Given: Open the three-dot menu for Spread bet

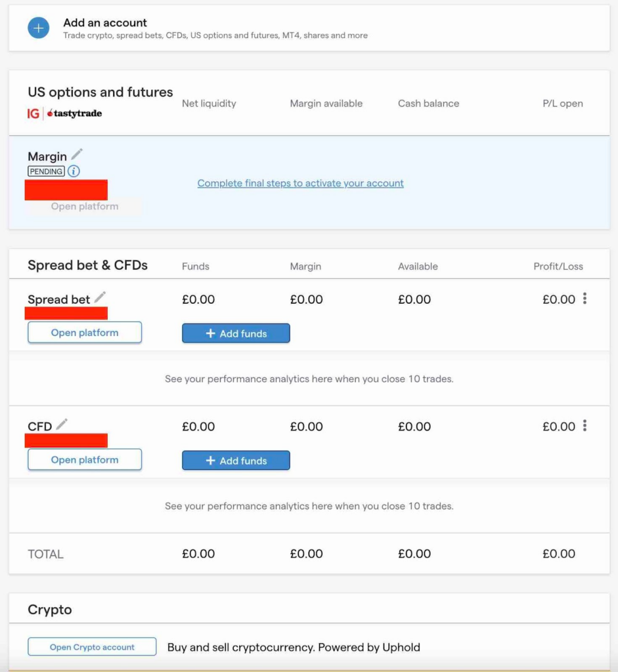Looking at the screenshot, I should (x=585, y=299).
